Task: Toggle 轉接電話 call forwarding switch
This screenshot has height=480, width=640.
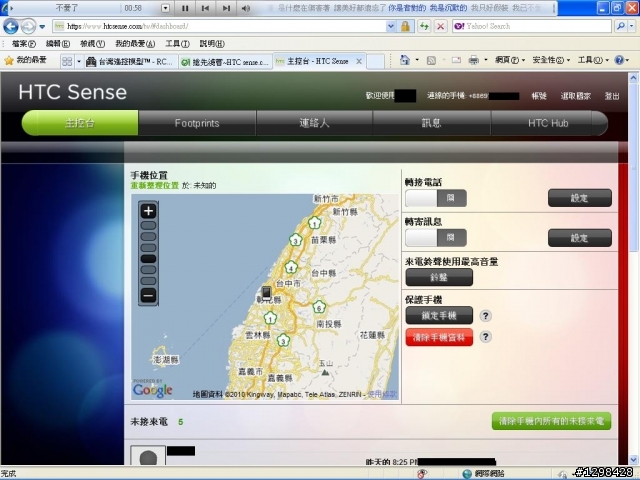Action: click(x=436, y=198)
